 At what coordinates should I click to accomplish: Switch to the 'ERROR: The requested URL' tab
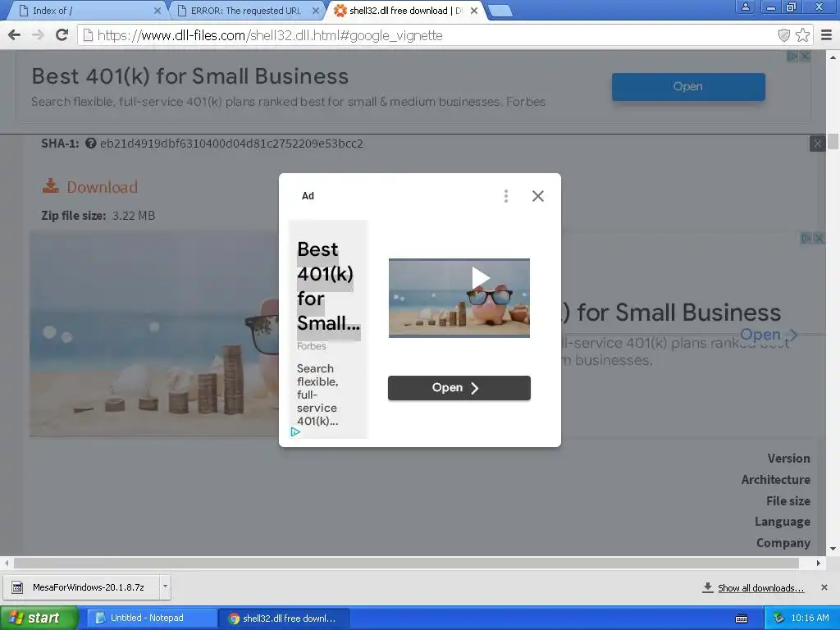click(x=245, y=11)
